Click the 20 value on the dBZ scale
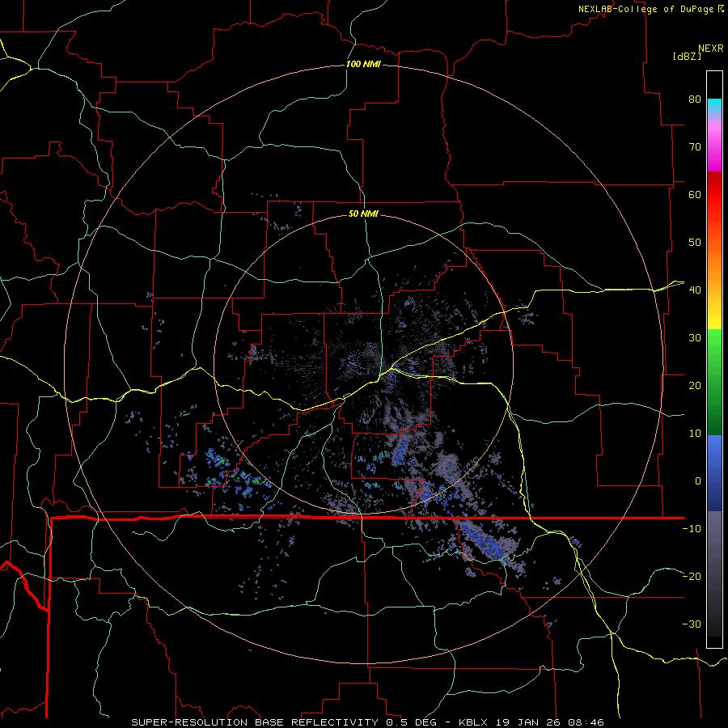 (x=695, y=386)
